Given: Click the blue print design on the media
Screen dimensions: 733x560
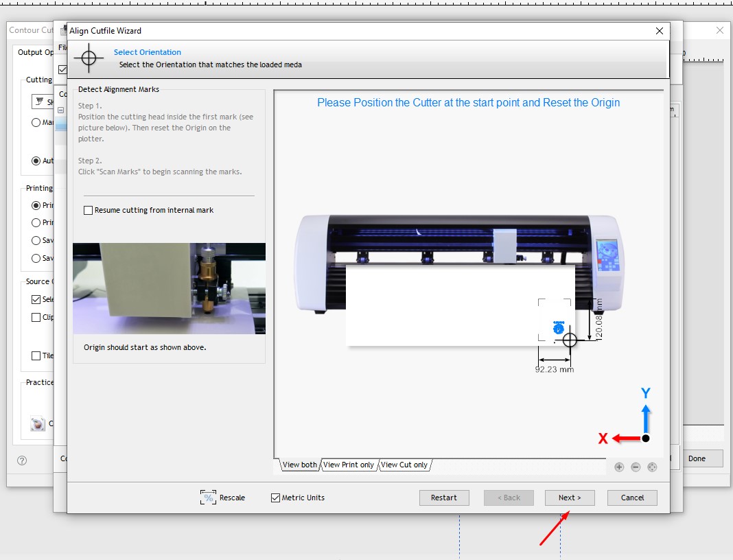Looking at the screenshot, I should tap(559, 327).
